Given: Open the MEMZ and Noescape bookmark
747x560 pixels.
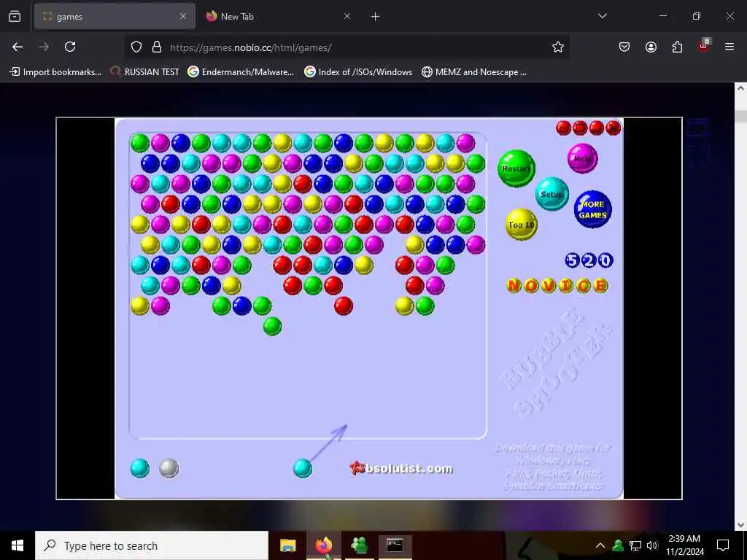Looking at the screenshot, I should pos(474,72).
